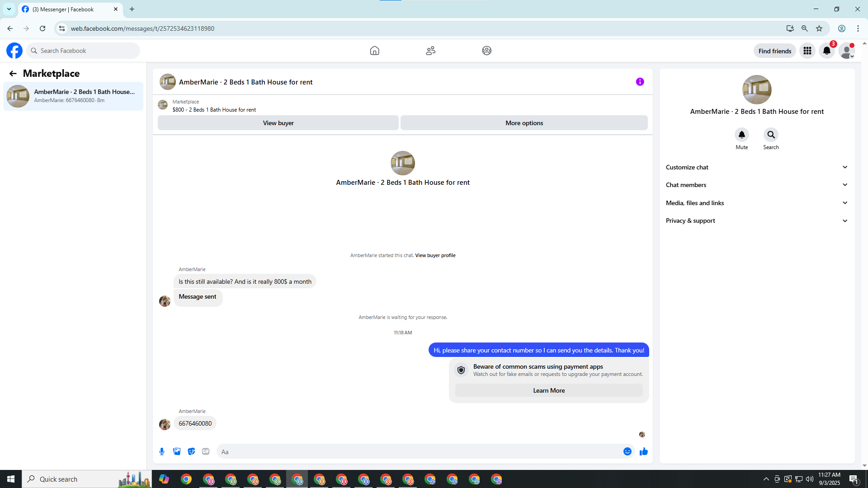
Task: Click the Facebook logo
Action: click(14, 51)
